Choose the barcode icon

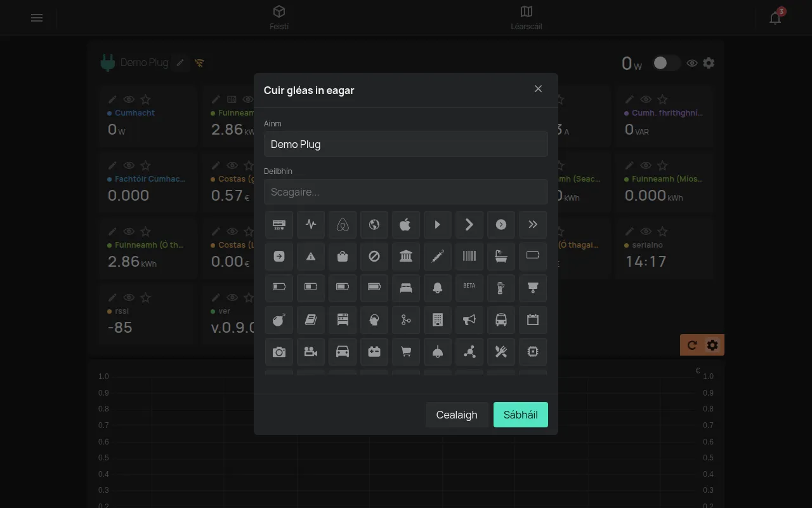click(469, 256)
